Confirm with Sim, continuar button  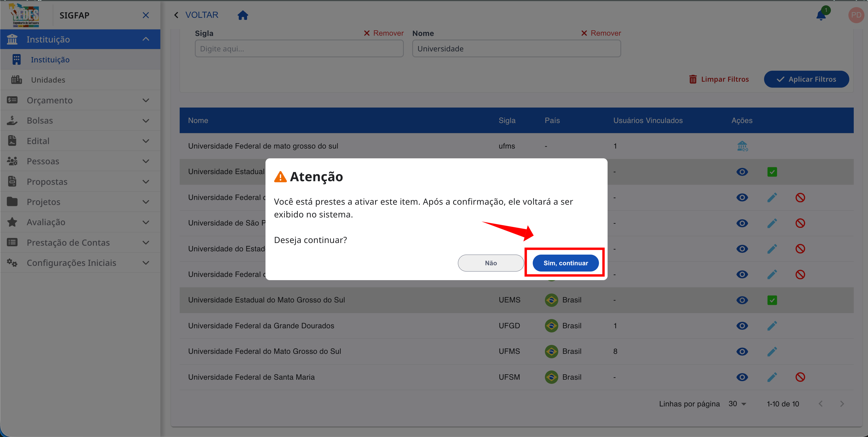(565, 263)
